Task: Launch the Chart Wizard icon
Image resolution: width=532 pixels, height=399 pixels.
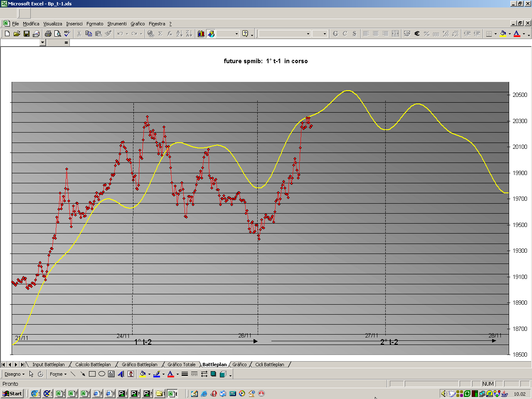Action: [x=201, y=34]
